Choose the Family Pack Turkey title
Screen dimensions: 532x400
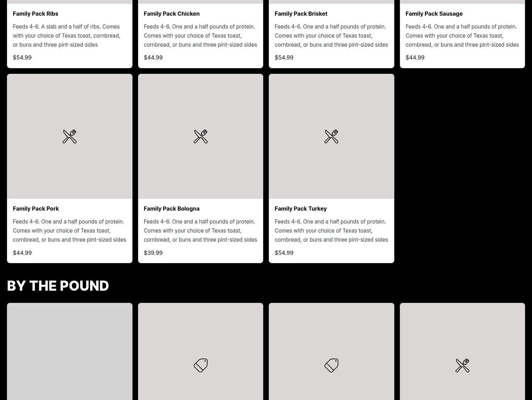[x=300, y=209]
